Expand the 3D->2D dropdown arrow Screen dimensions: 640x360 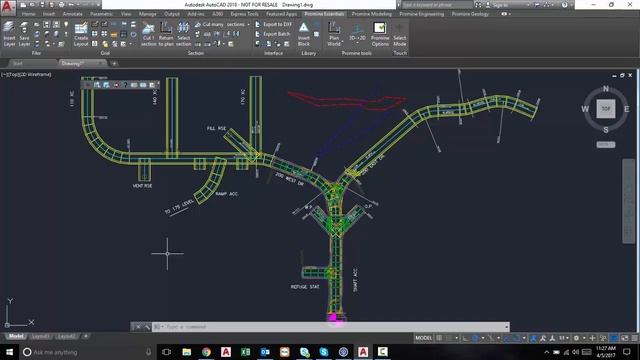(357, 43)
